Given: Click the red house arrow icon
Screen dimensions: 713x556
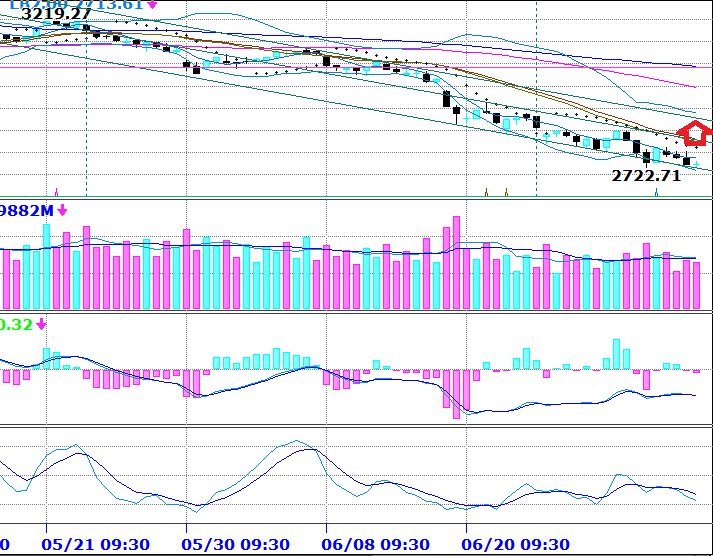Looking at the screenshot, I should [x=693, y=132].
